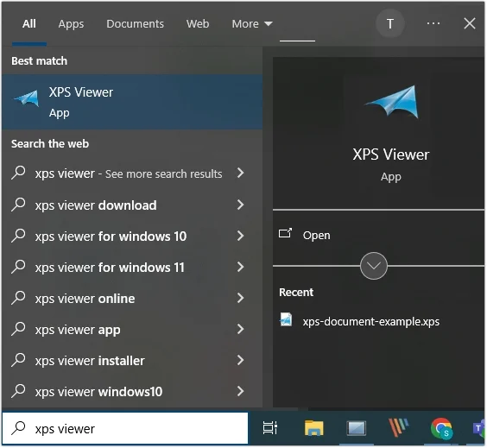Launch Google Chrome from the taskbar
The width and height of the screenshot is (487, 448).
coord(441,428)
